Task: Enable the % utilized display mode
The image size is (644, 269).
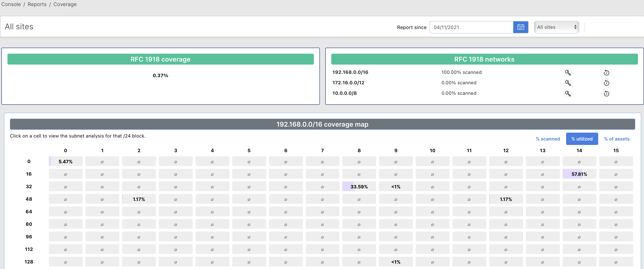Action: click(582, 139)
